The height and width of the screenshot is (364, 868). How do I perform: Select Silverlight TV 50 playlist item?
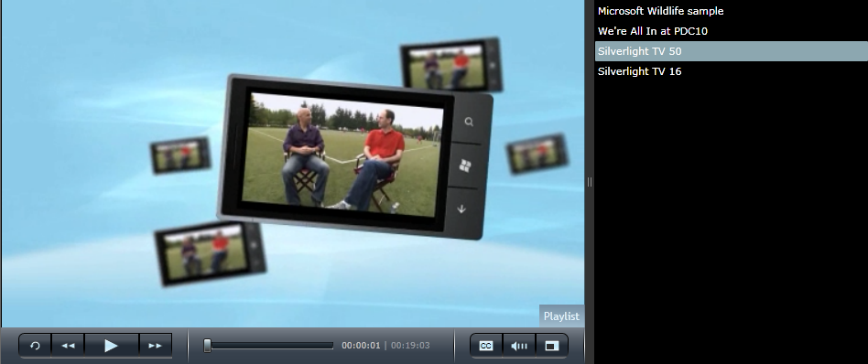(x=731, y=51)
